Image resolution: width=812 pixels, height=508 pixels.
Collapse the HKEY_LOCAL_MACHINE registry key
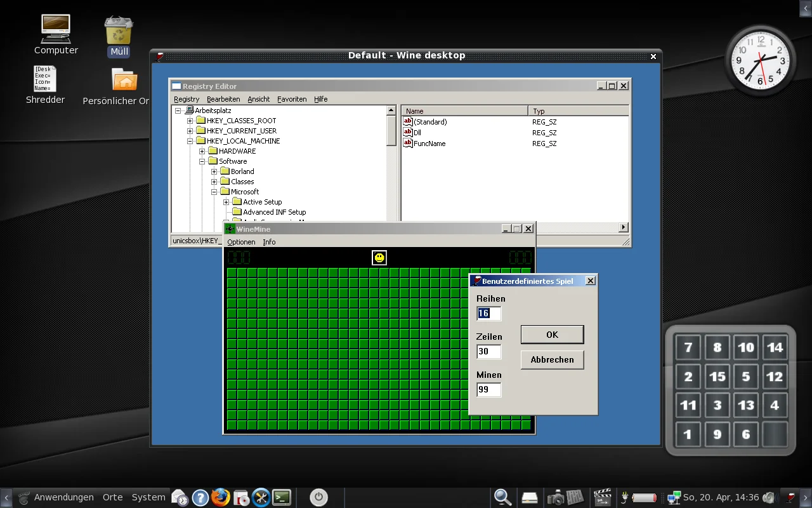(x=190, y=141)
